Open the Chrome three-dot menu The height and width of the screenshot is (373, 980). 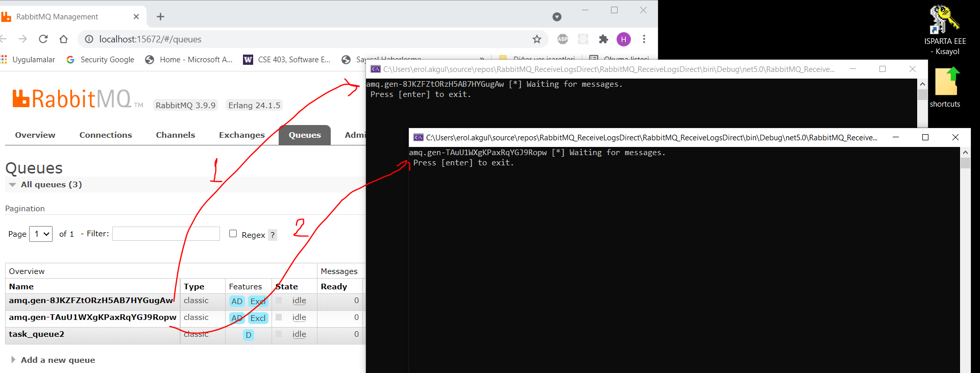[644, 39]
